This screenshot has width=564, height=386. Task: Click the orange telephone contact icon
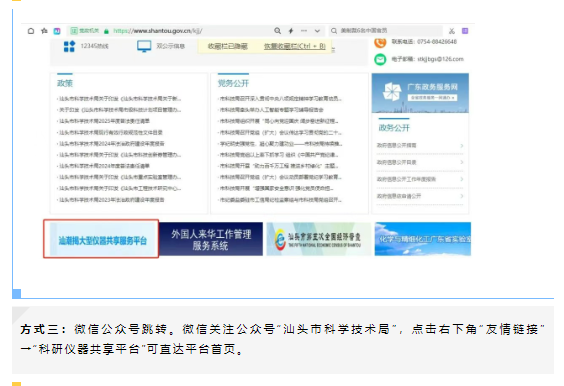[x=380, y=42]
